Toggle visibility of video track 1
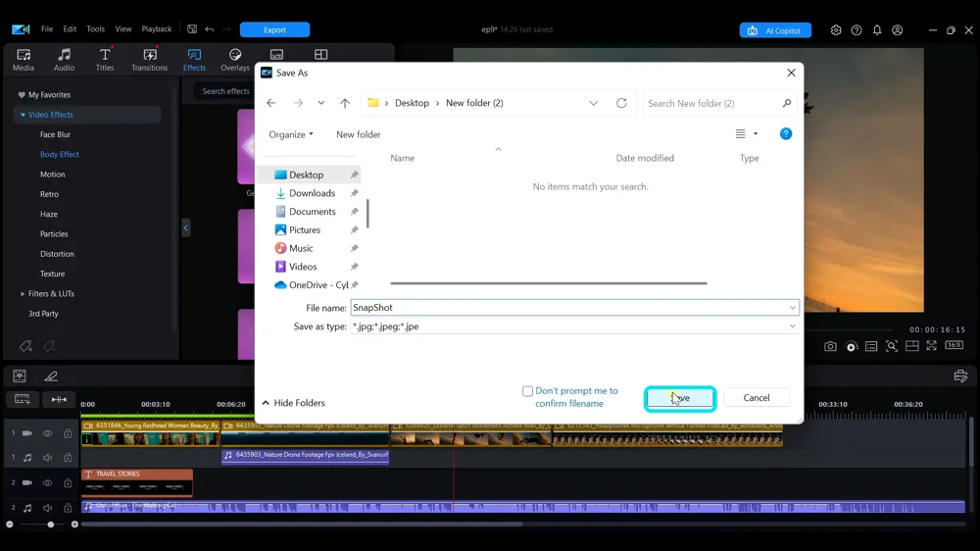This screenshot has height=551, width=980. (x=47, y=433)
